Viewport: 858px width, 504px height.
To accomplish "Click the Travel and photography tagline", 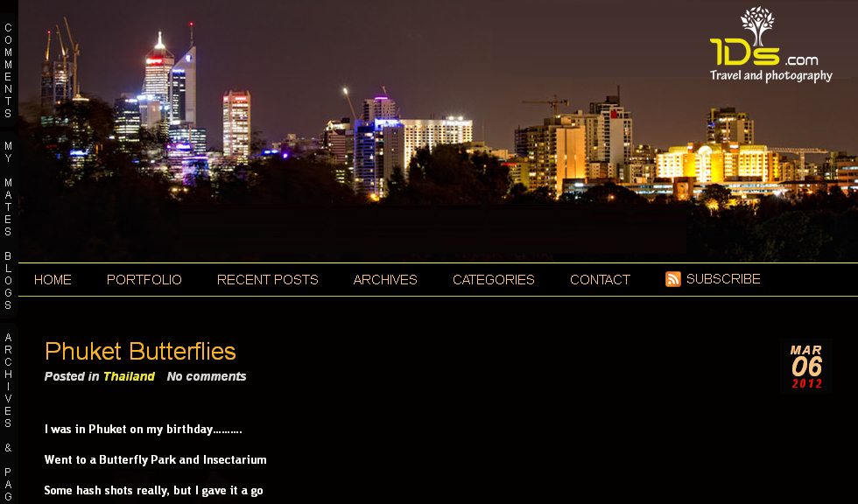I will pos(771,75).
